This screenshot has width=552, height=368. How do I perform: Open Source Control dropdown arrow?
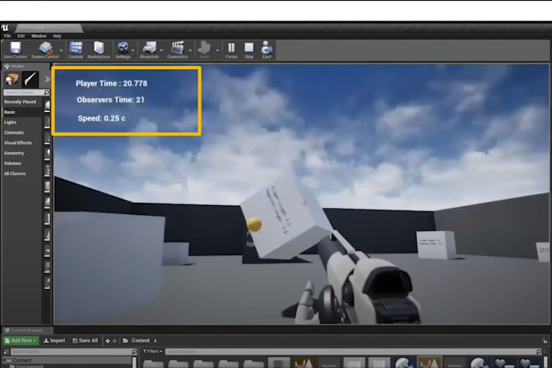[x=61, y=50]
